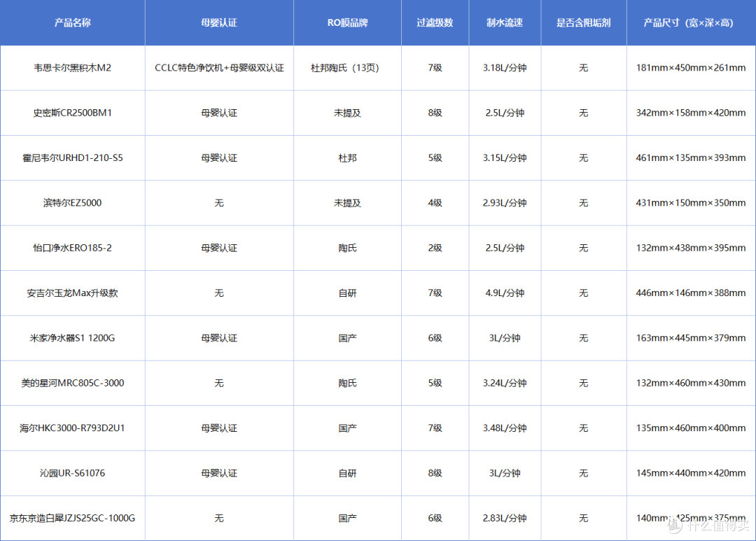Click the 制水流速 column header
Image resolution: width=756 pixels, height=541 pixels.
click(505, 22)
